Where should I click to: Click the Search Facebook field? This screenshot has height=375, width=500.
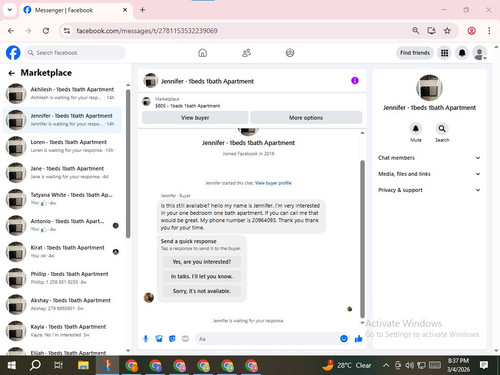tap(74, 53)
